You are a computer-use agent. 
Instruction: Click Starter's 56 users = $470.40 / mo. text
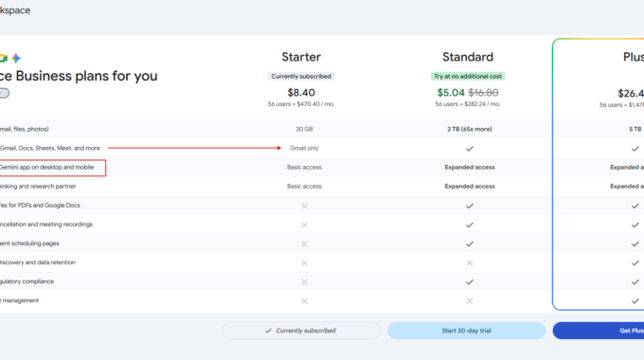pos(301,104)
